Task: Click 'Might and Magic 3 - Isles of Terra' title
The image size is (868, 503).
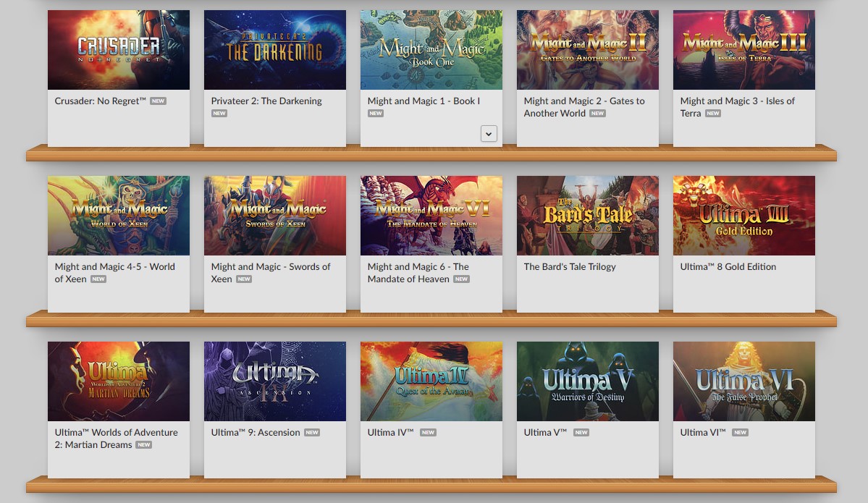Action: pos(738,107)
